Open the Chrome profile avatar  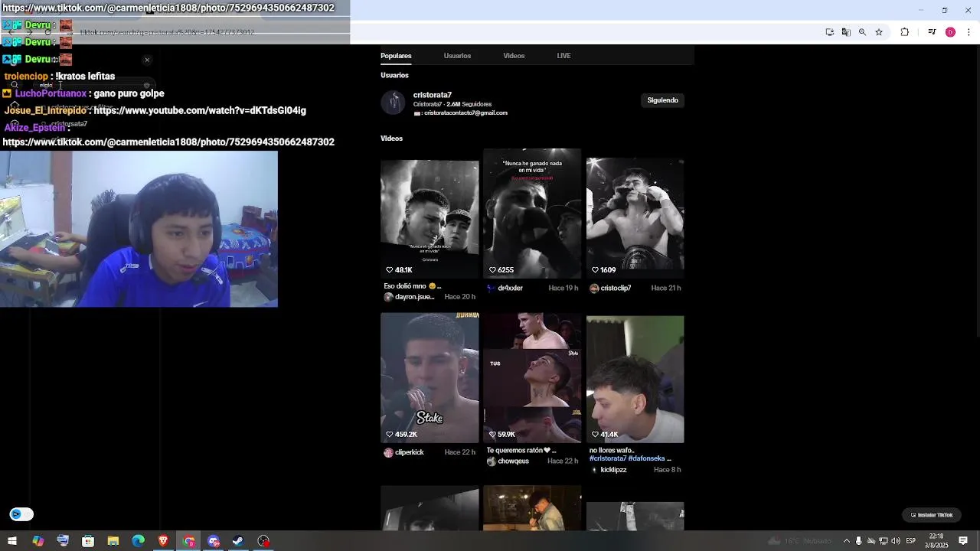point(950,32)
